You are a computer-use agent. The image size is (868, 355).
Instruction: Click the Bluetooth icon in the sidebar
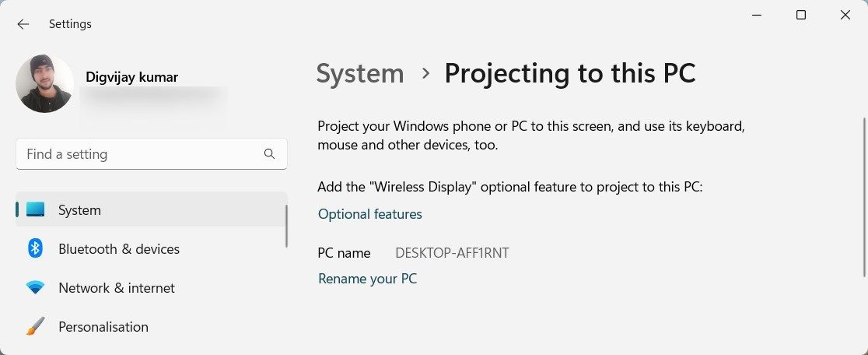click(x=36, y=249)
